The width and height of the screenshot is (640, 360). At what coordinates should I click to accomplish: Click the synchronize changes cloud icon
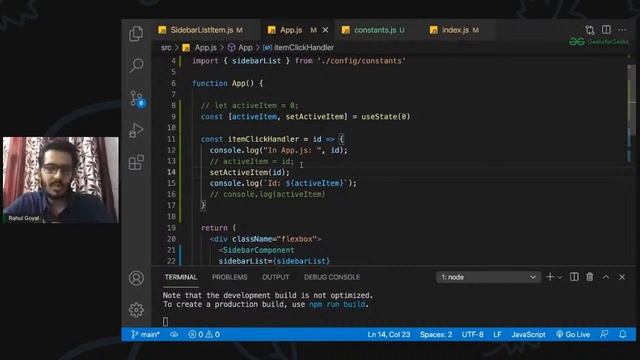(174, 334)
